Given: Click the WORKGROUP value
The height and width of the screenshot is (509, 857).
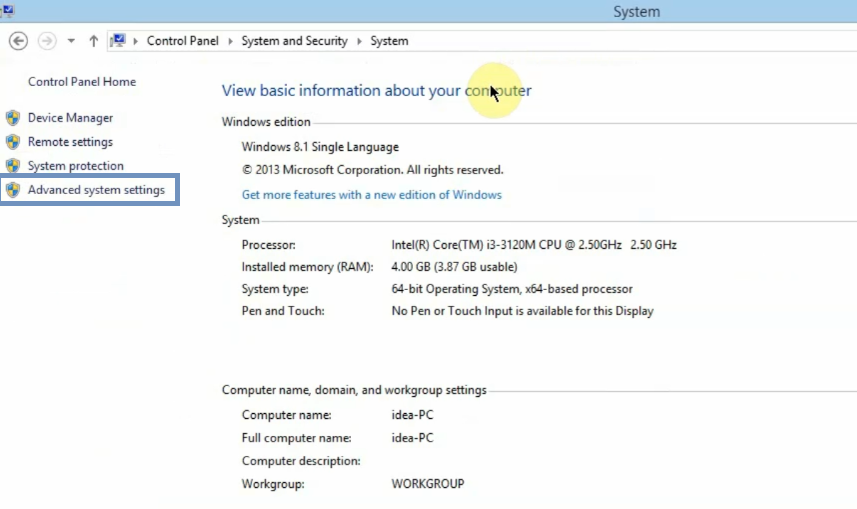Looking at the screenshot, I should [x=428, y=484].
